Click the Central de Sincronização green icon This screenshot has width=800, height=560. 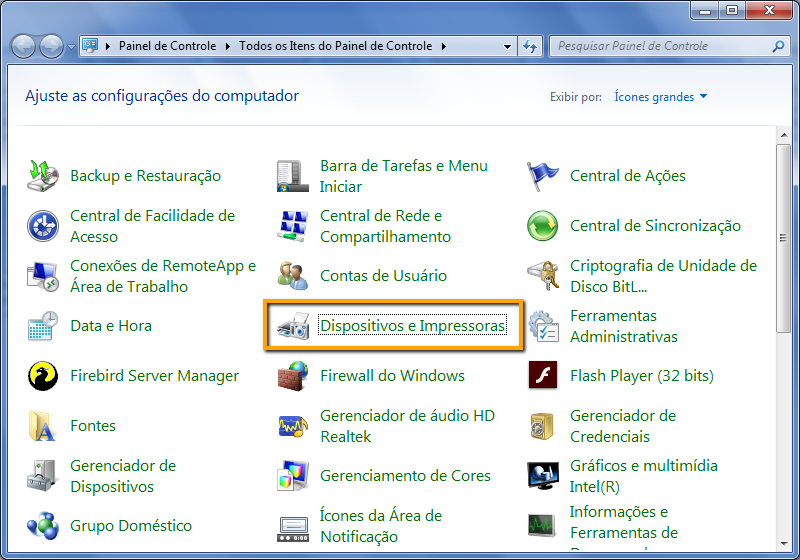542,226
